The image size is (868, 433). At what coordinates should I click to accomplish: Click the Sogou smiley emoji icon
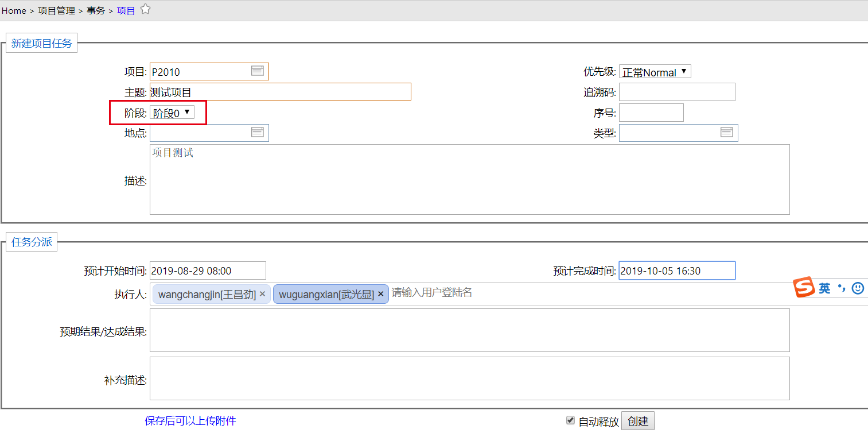858,288
